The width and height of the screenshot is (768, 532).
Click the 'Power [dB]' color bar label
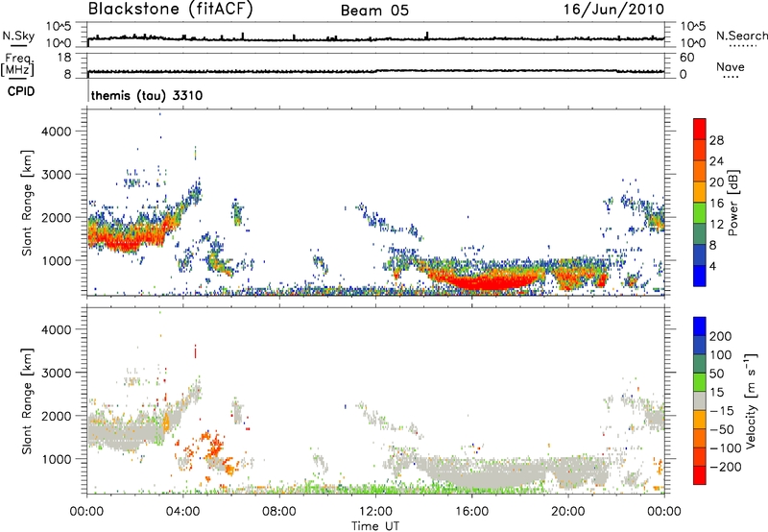point(733,203)
